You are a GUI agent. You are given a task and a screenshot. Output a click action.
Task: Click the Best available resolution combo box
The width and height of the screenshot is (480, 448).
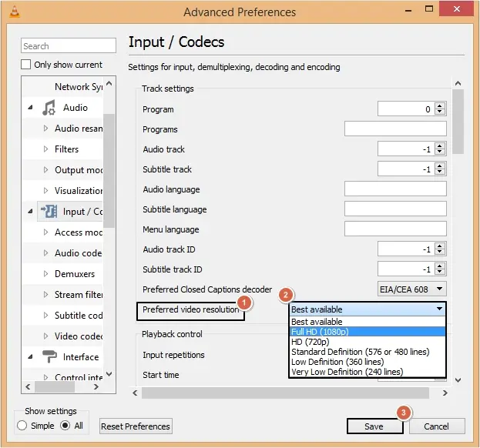coord(368,309)
